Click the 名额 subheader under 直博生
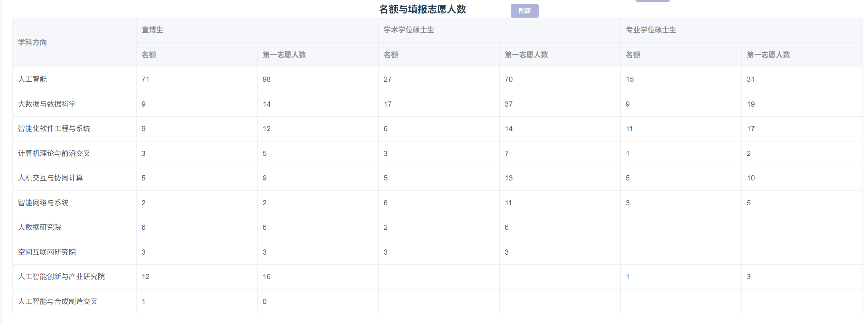 point(149,55)
